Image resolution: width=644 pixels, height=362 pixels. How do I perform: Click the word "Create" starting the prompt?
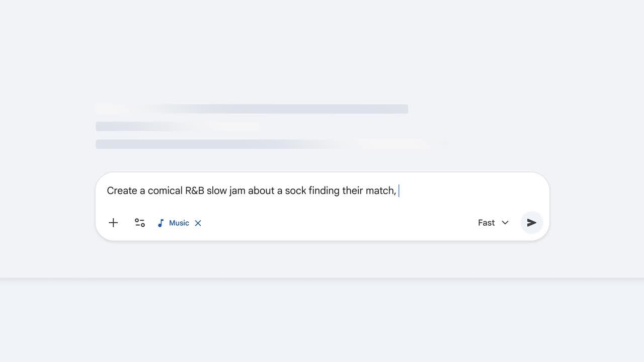(x=122, y=191)
